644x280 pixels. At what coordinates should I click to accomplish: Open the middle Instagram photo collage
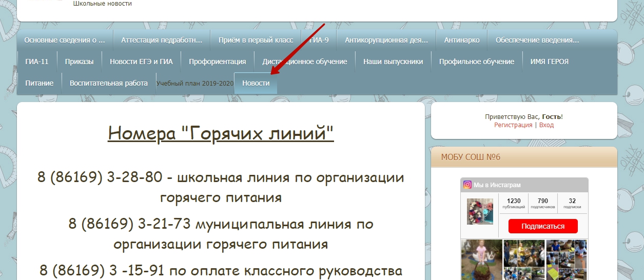pos(524,259)
